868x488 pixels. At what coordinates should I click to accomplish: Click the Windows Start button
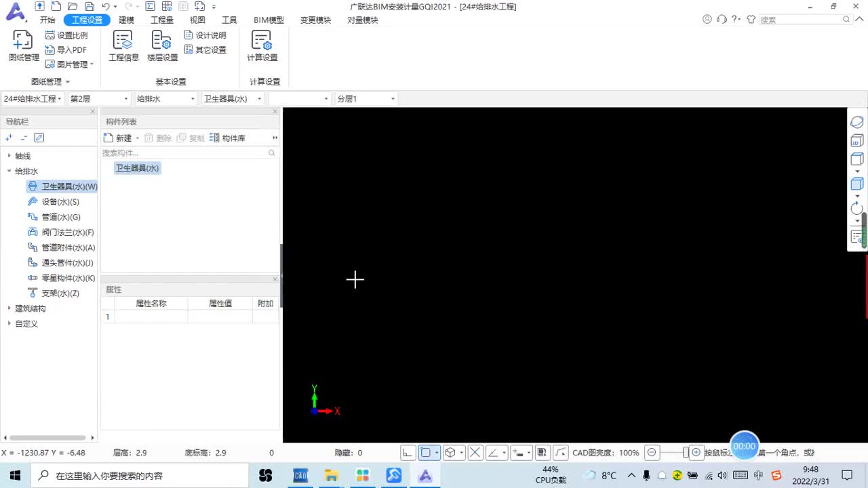tap(15, 475)
